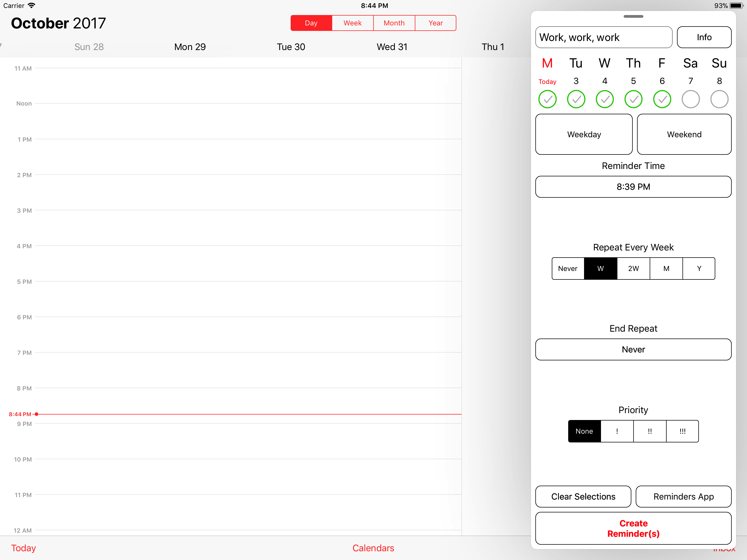Screen dimensions: 747x560
Task: Switch calendar to Week view
Action: (x=352, y=23)
